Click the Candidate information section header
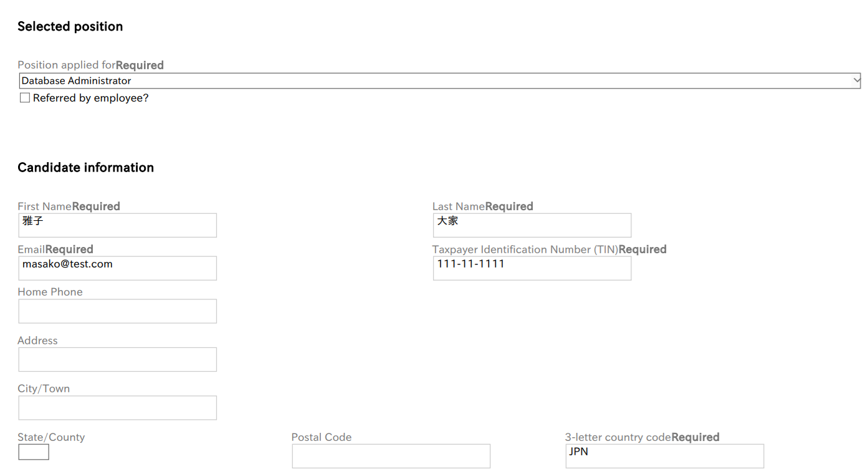 (85, 167)
